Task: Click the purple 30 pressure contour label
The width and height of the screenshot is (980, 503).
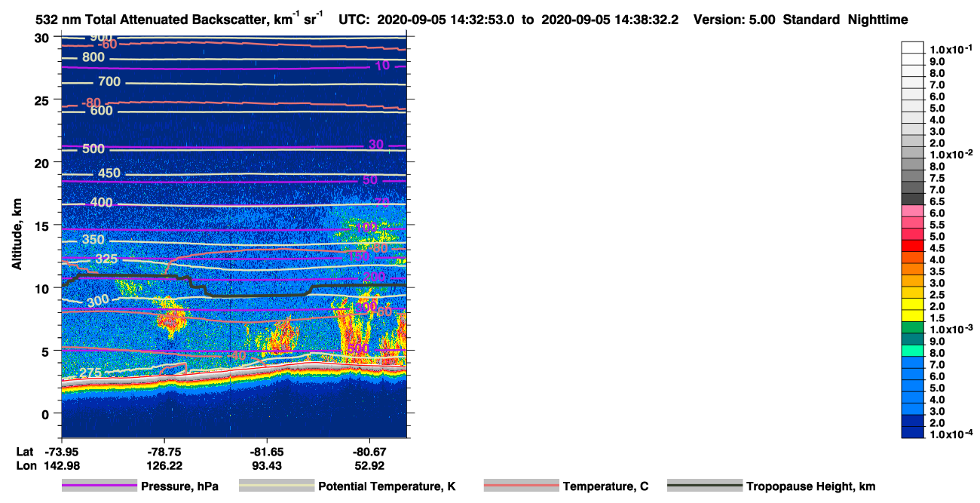Action: pos(375,145)
